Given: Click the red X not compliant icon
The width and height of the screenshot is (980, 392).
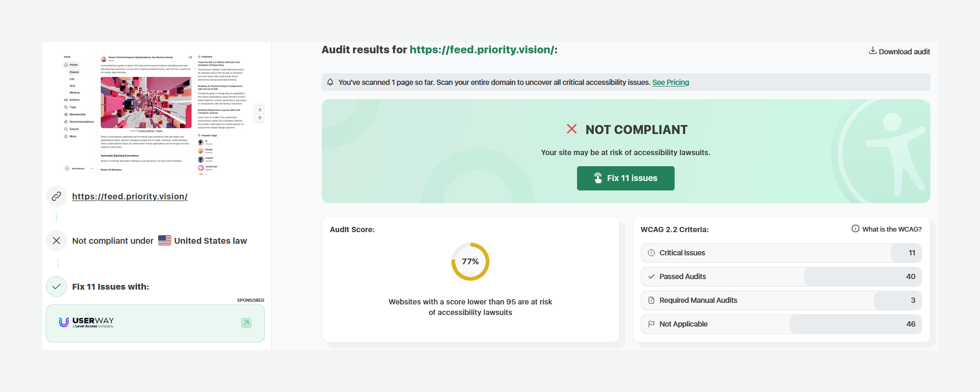Looking at the screenshot, I should click(x=571, y=129).
